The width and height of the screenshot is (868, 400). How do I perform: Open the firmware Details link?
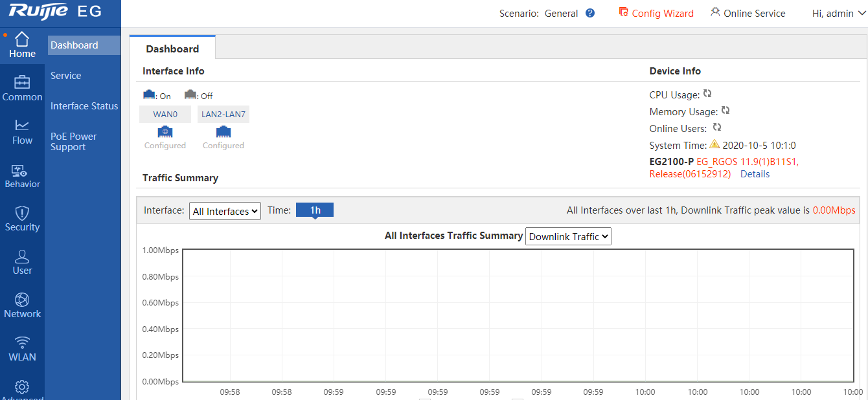tap(755, 174)
